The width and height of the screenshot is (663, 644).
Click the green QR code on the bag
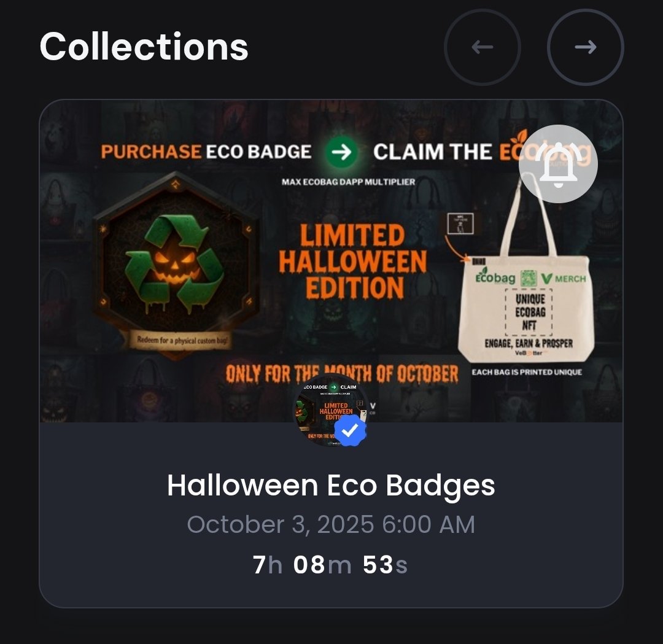coord(529,278)
